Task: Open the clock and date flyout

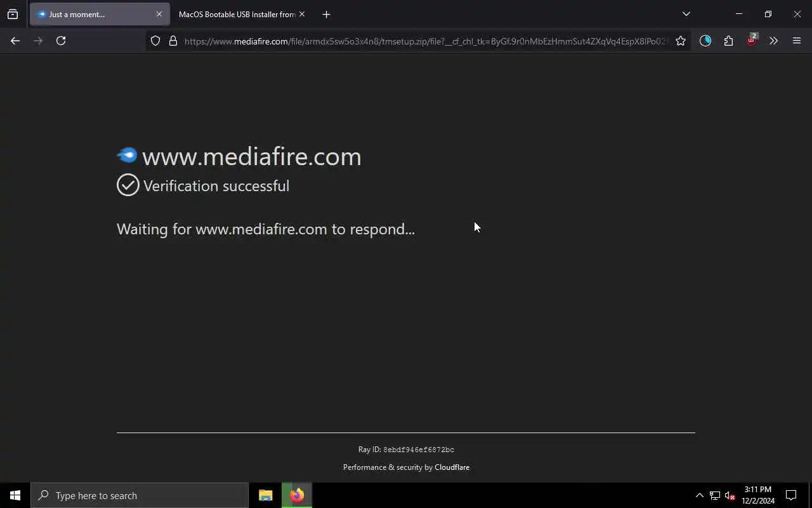Action: (758, 495)
